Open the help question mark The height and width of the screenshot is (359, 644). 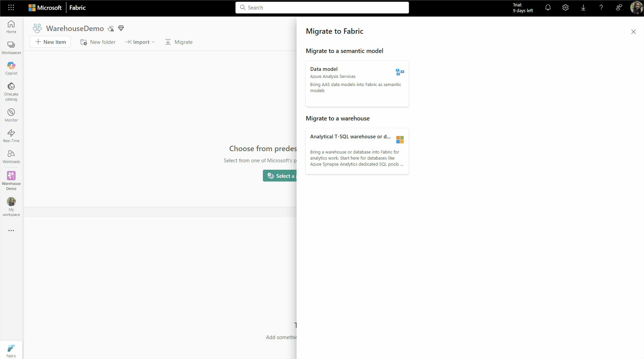601,7
